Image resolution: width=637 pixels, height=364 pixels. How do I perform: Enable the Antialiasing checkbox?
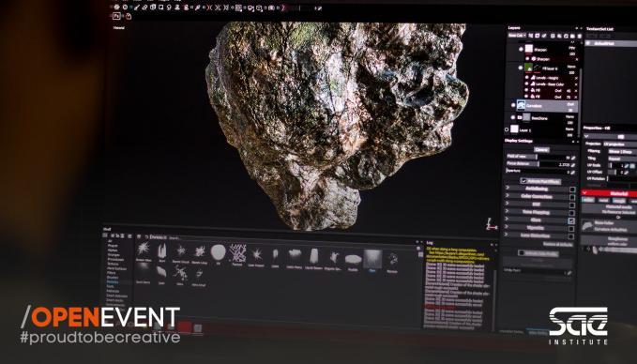pyautogui.click(x=572, y=190)
